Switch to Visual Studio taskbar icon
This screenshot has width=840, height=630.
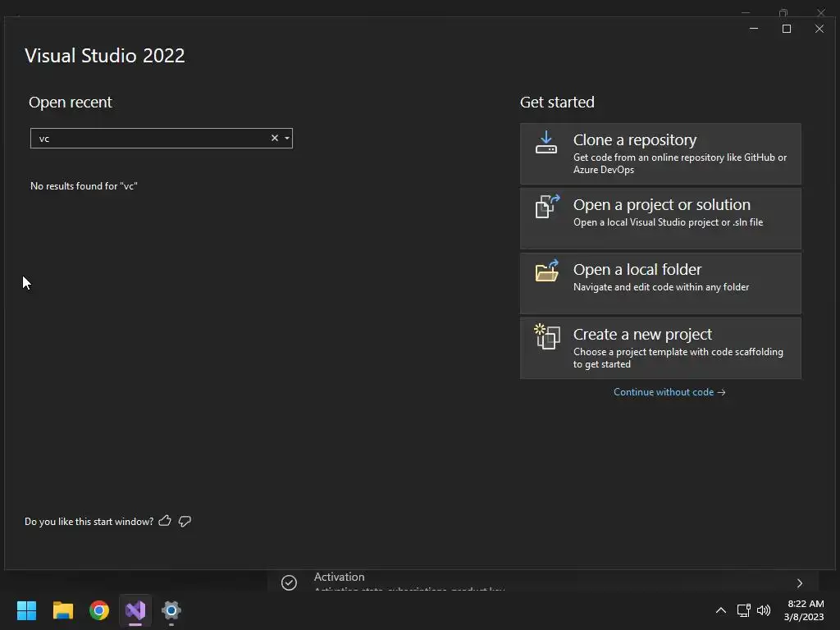click(x=135, y=610)
